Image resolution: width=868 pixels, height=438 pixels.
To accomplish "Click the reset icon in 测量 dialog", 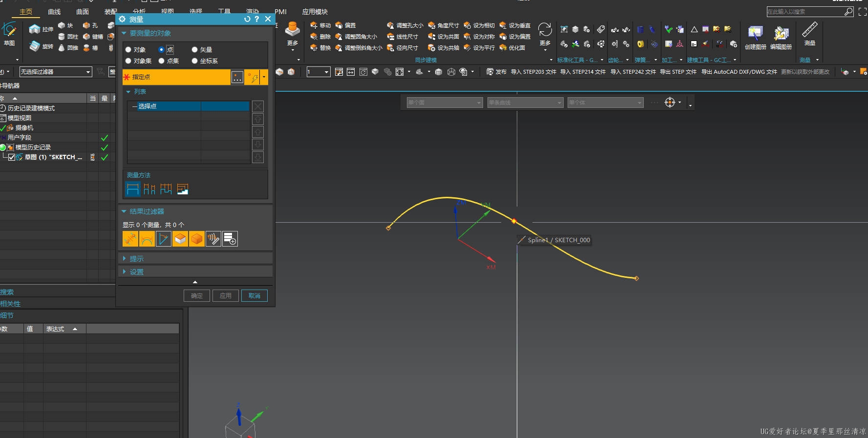I will (x=247, y=19).
